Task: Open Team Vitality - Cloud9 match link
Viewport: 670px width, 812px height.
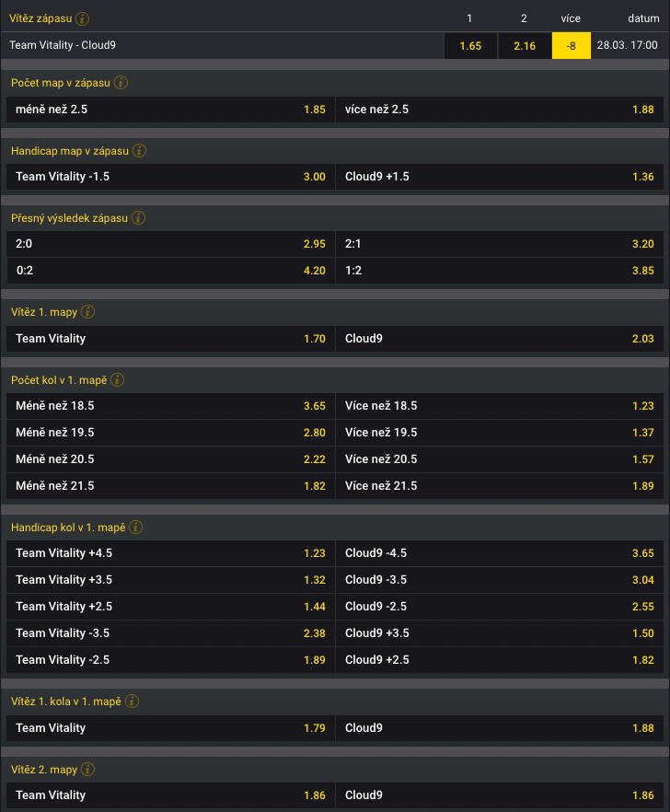Action: (63, 45)
